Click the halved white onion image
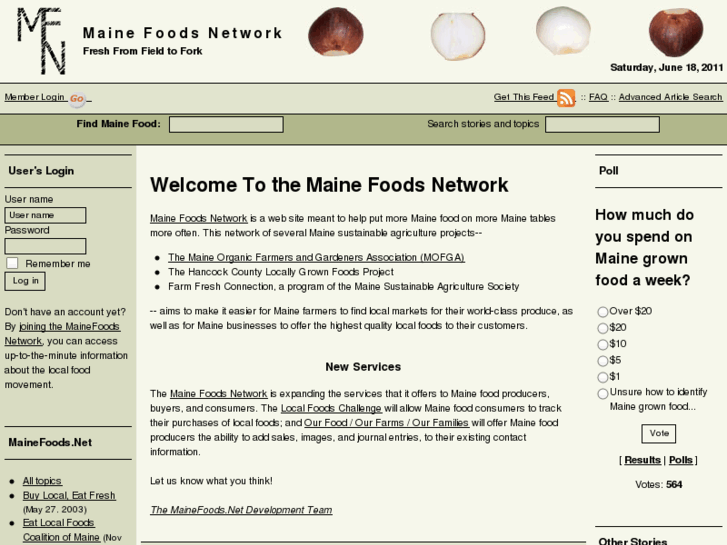 click(x=458, y=36)
